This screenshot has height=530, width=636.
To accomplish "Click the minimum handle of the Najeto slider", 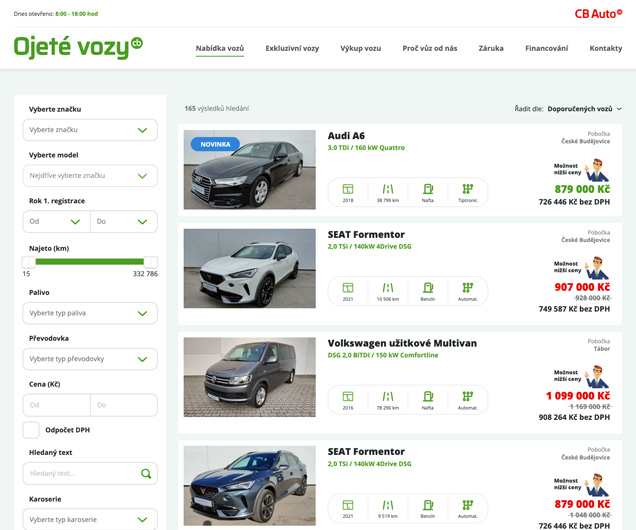I will click(29, 262).
